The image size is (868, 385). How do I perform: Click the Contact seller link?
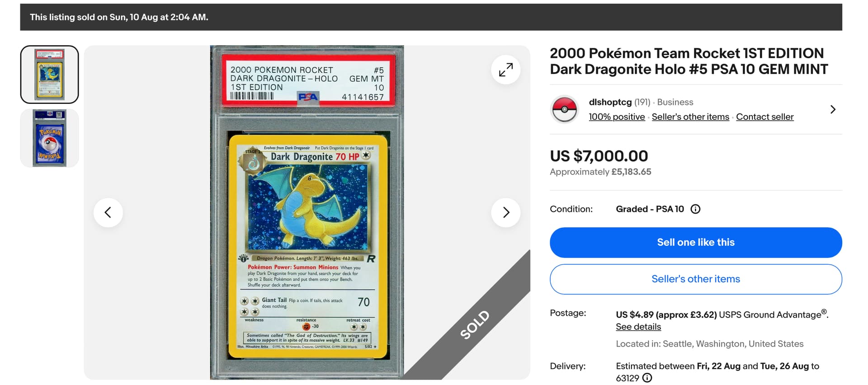tap(764, 117)
